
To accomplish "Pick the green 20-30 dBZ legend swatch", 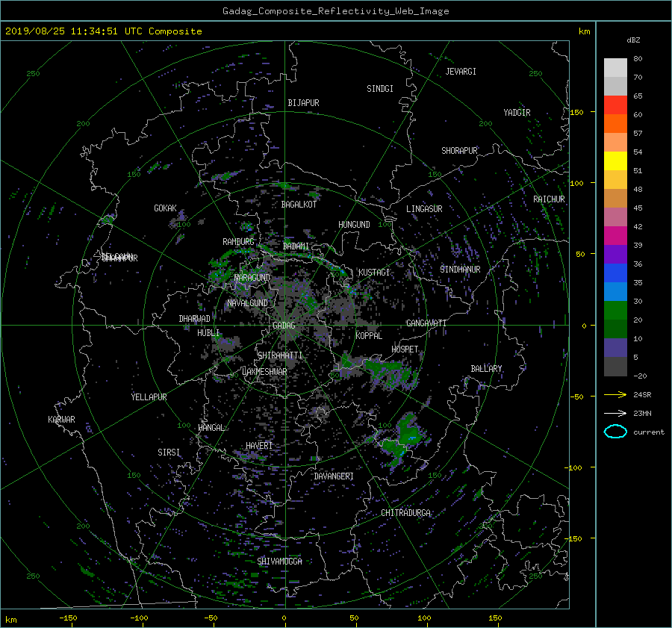I will 615,310.
